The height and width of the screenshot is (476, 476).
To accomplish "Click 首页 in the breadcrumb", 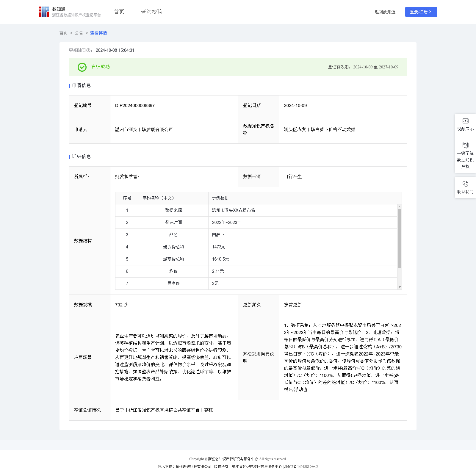I will (x=63, y=33).
